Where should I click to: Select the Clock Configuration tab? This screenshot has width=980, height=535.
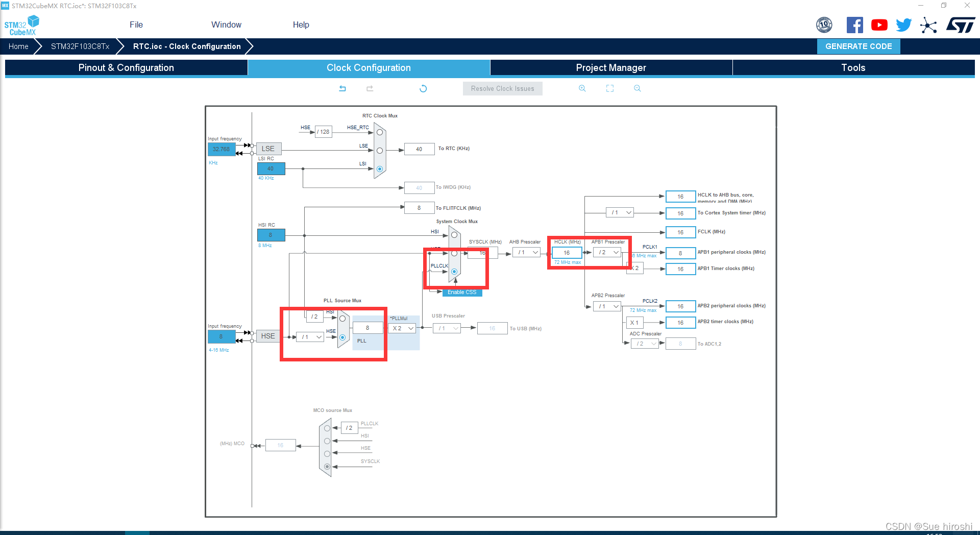(x=369, y=67)
